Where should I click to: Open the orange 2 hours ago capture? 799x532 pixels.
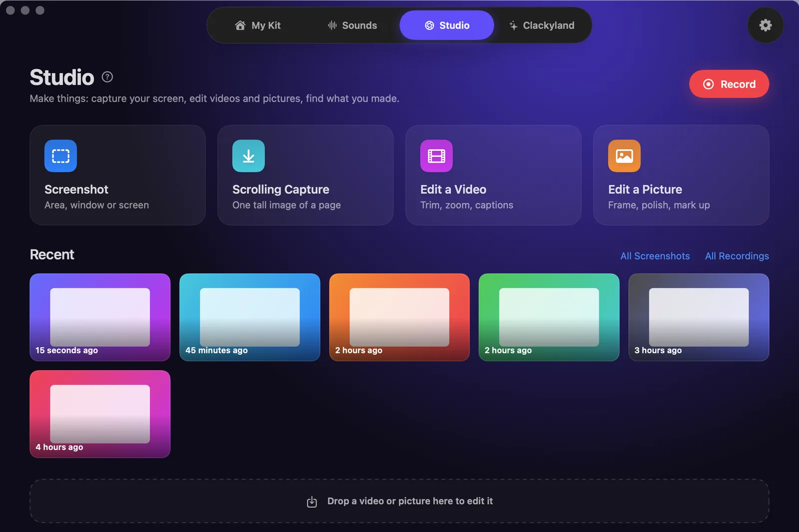point(399,317)
